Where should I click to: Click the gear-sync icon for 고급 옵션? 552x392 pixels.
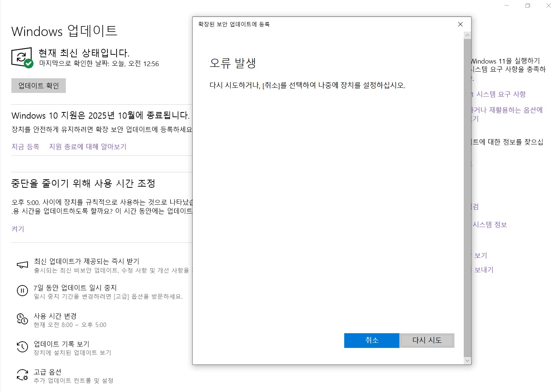point(22,375)
